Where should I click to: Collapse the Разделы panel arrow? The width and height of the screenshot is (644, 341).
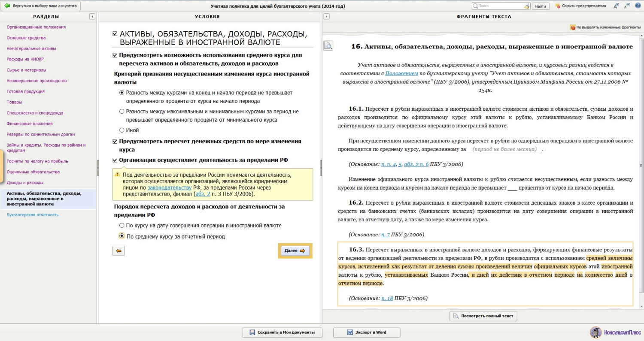(x=92, y=16)
